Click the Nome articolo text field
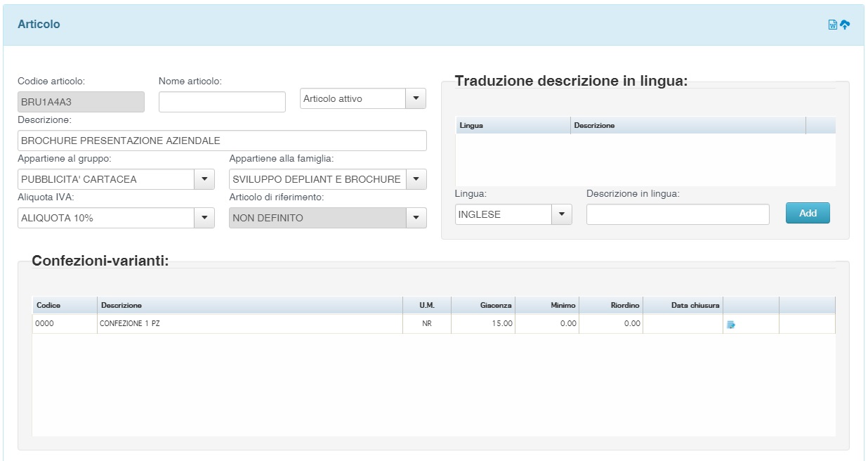Image resolution: width=868 pixels, height=461 pixels. pyautogui.click(x=222, y=102)
